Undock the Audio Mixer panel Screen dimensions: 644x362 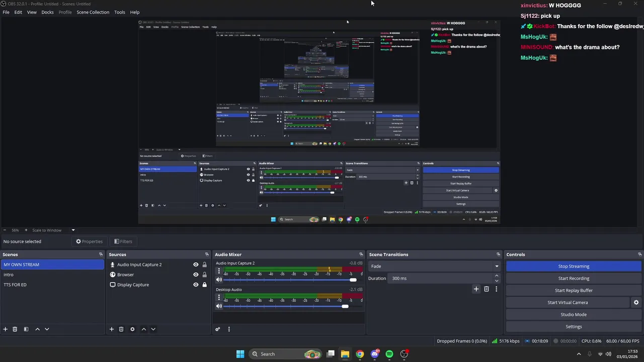coord(361,254)
